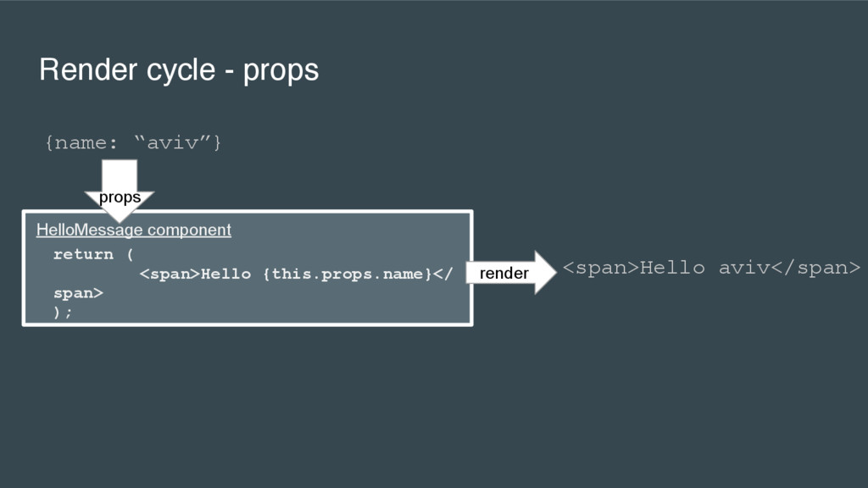Click the "aviv" value in props object
This screenshot has height=488, width=868.
(173, 142)
